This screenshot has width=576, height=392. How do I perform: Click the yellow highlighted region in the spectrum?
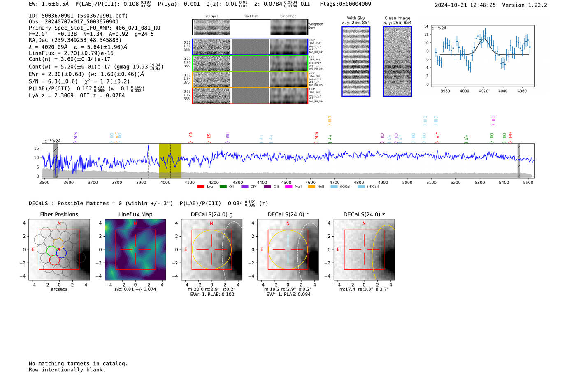170,160
